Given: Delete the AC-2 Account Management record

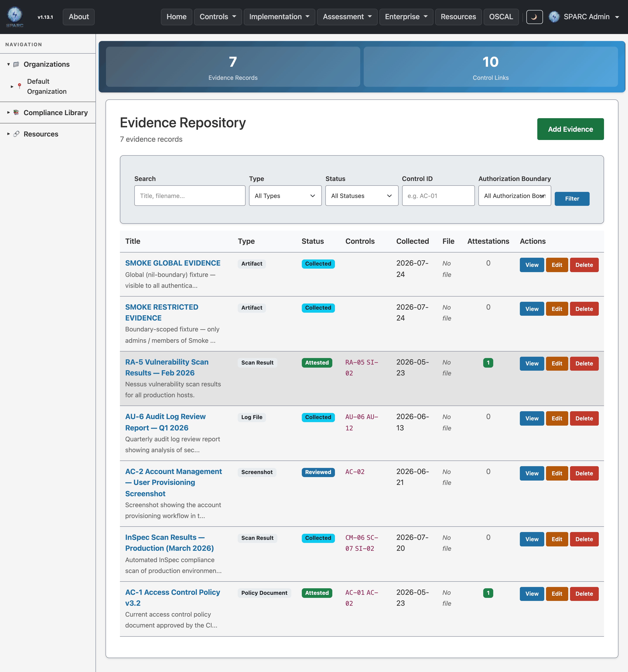Looking at the screenshot, I should pos(584,474).
